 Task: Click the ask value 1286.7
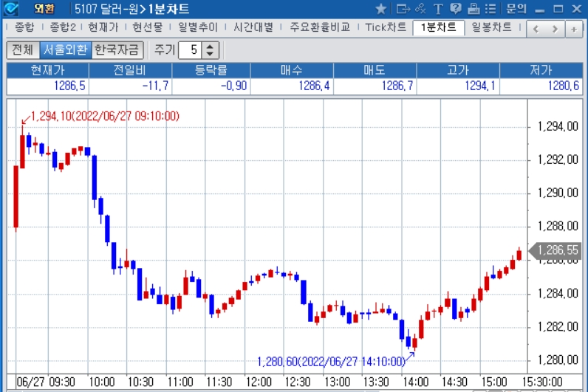click(x=397, y=86)
